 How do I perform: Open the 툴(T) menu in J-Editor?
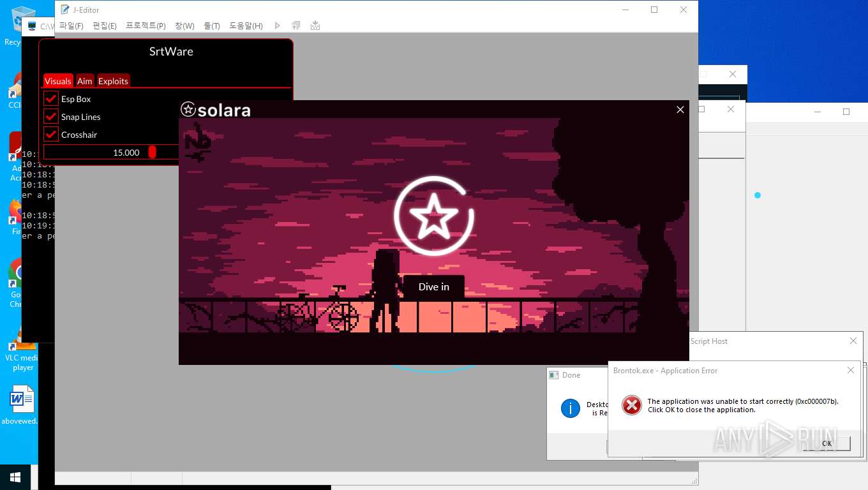coord(212,26)
